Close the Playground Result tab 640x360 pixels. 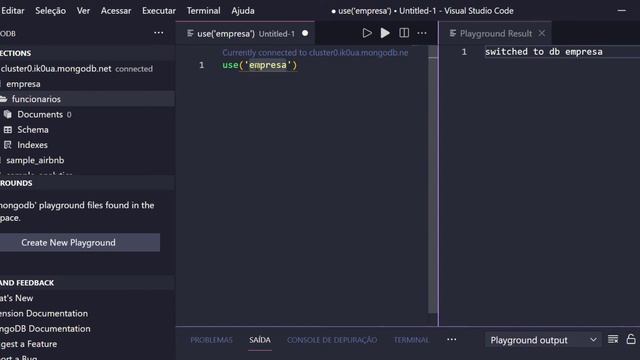(542, 33)
